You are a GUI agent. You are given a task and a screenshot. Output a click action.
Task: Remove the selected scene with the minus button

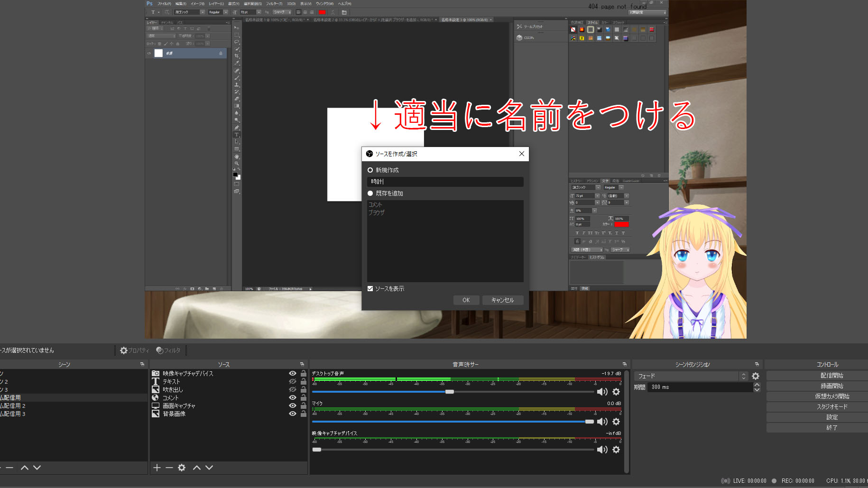click(x=9, y=468)
